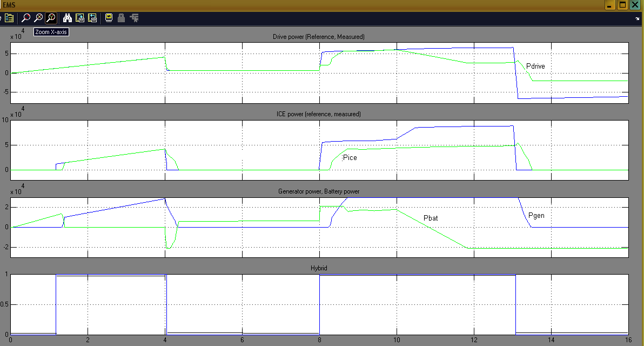The width and height of the screenshot is (644, 346).
Task: Click the '16' x-axis tick label
Action: 628,340
